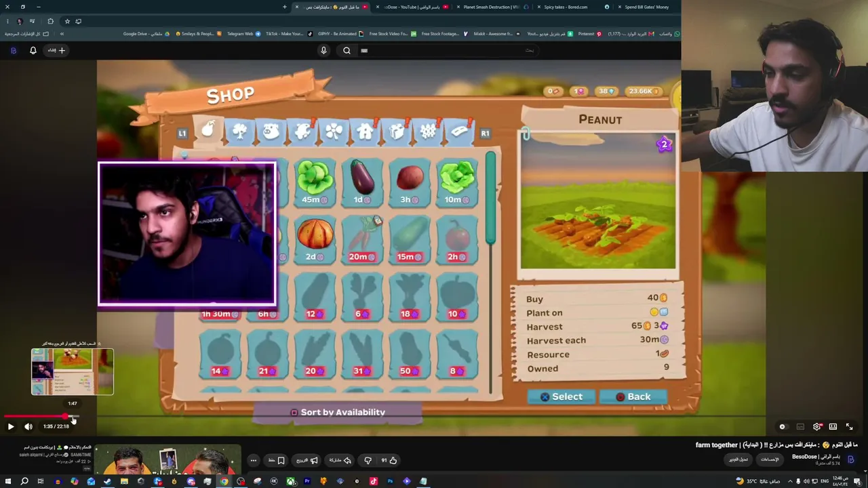Image resolution: width=868 pixels, height=488 pixels.
Task: Select the locked crop requiring level 8
Action: (x=457, y=354)
